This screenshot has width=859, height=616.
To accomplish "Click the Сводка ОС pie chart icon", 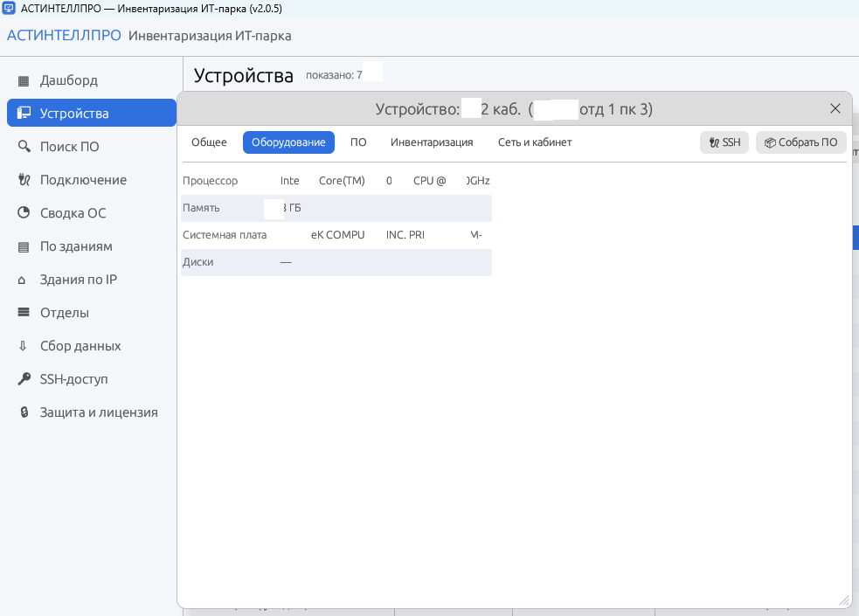I will [24, 212].
